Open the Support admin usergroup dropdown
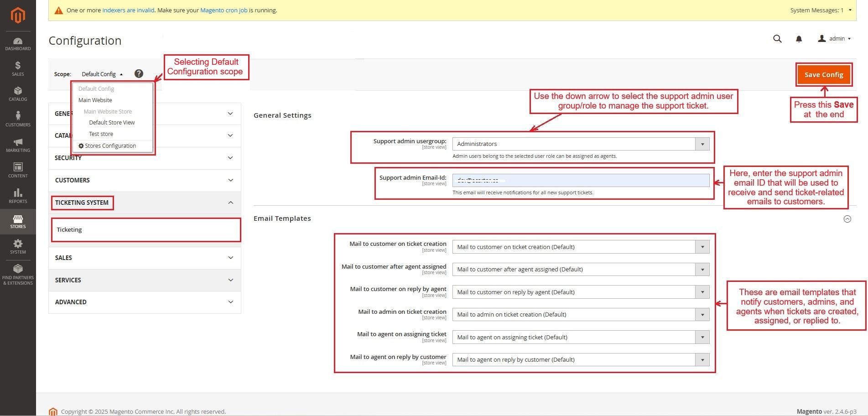Image resolution: width=868 pixels, height=416 pixels. pyautogui.click(x=580, y=144)
